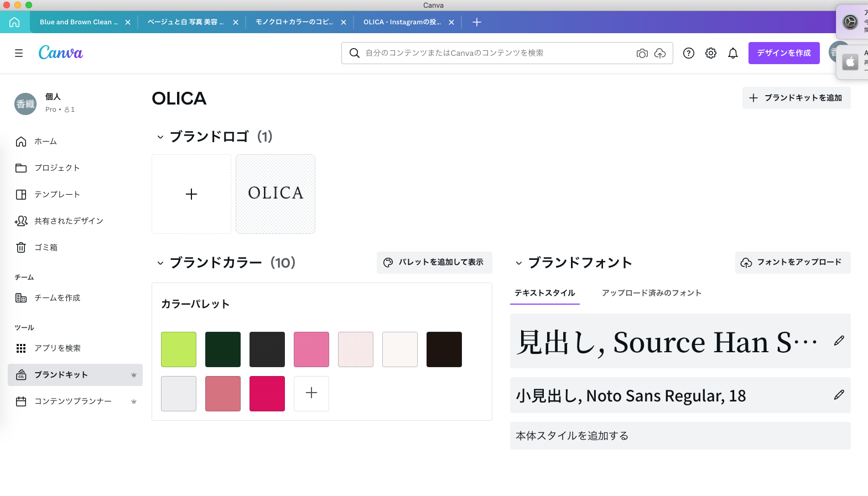The height and width of the screenshot is (496, 868).
Task: Close the Blue and Brown Clean tab
Action: tap(128, 22)
